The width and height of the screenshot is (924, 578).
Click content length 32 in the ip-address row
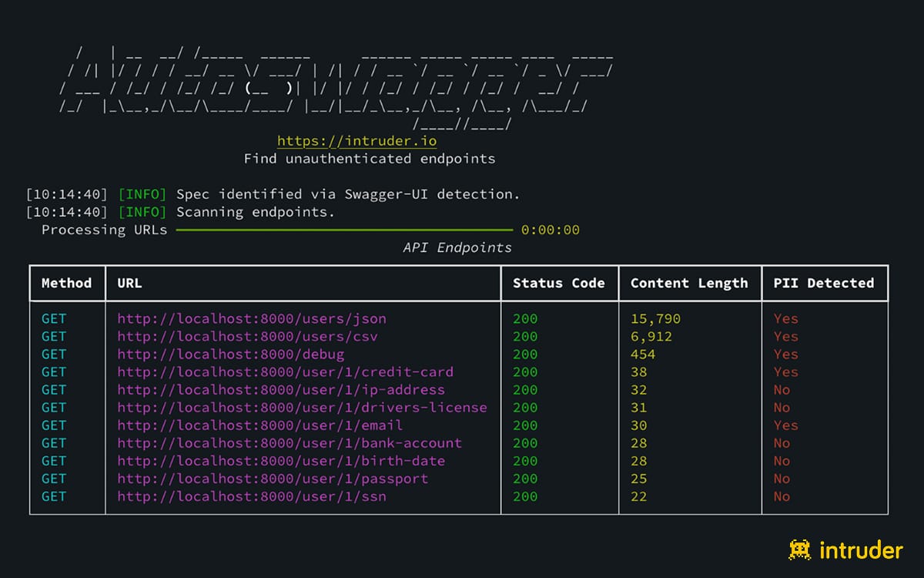(639, 389)
